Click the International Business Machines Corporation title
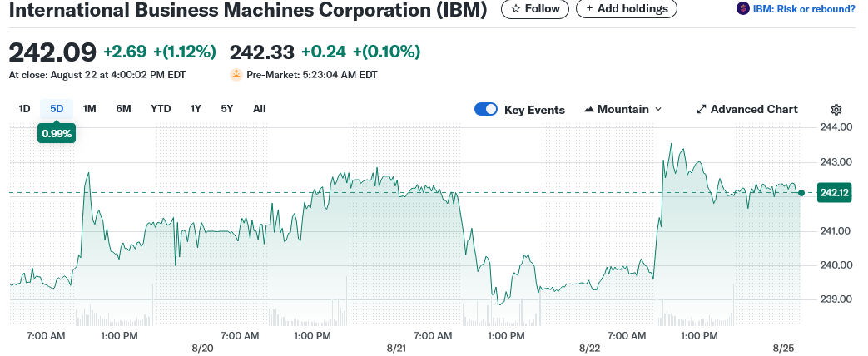This screenshot has width=868, height=356. point(248,10)
